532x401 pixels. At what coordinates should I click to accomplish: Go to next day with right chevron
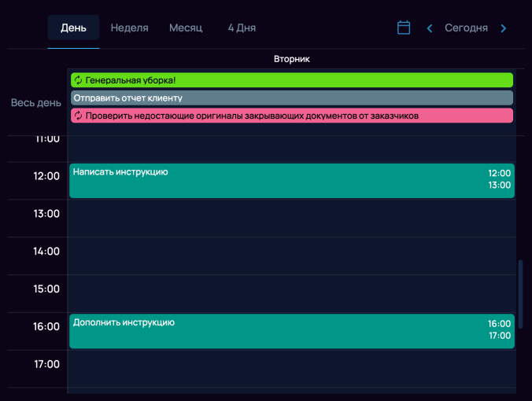[x=504, y=28]
